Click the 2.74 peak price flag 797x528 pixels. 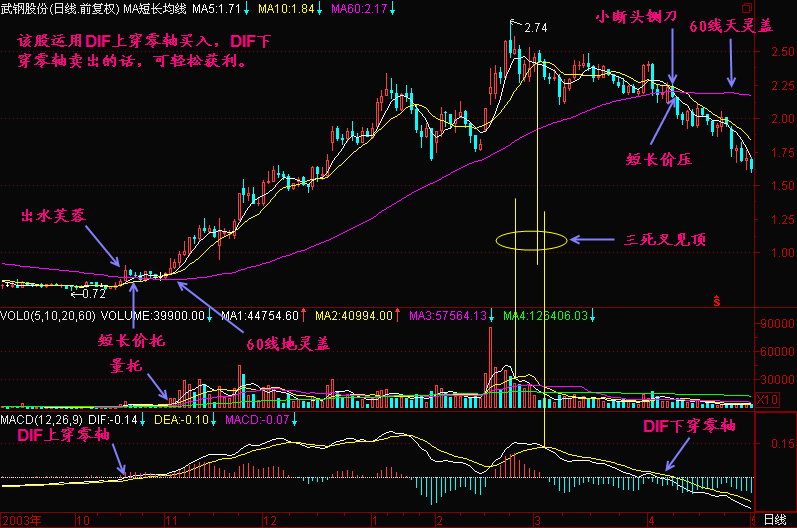pyautogui.click(x=534, y=27)
